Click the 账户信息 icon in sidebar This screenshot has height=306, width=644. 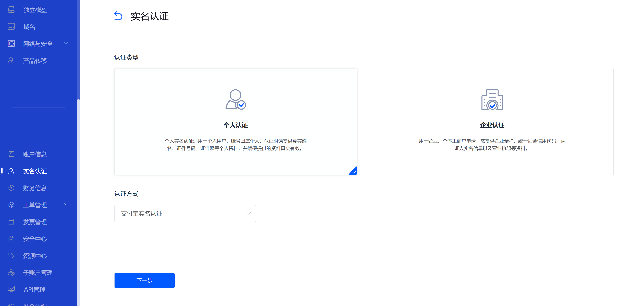11,154
